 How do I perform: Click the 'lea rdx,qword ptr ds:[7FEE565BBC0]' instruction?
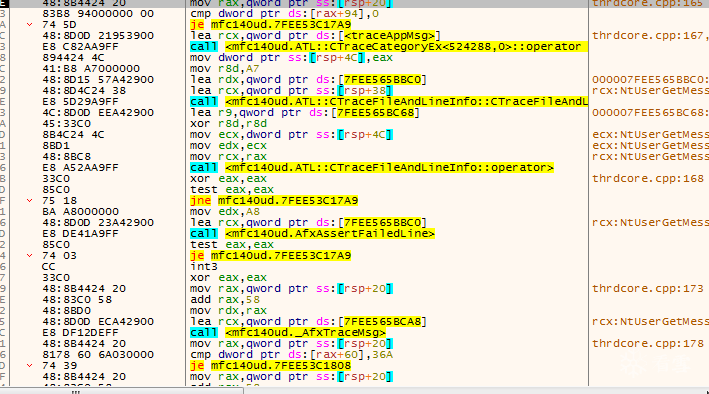click(x=308, y=80)
